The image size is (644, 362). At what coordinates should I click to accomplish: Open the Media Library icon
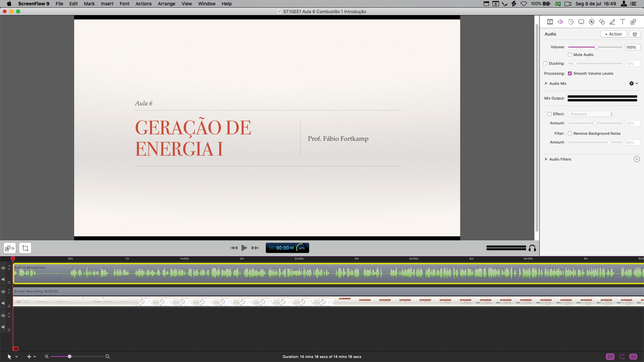[x=633, y=22]
